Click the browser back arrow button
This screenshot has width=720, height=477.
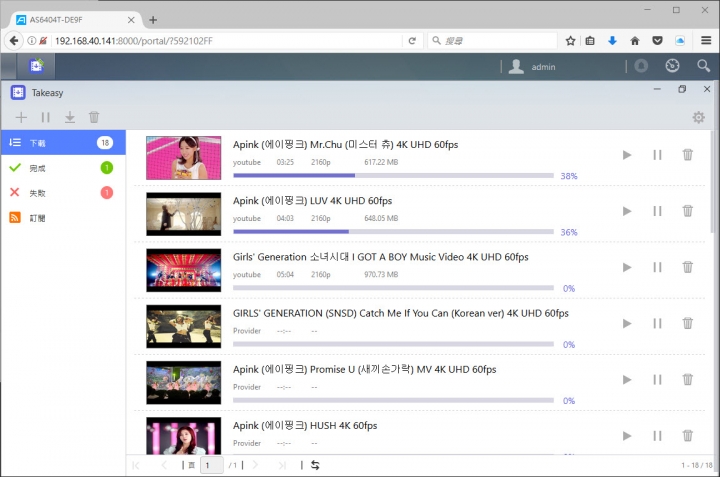point(14,40)
